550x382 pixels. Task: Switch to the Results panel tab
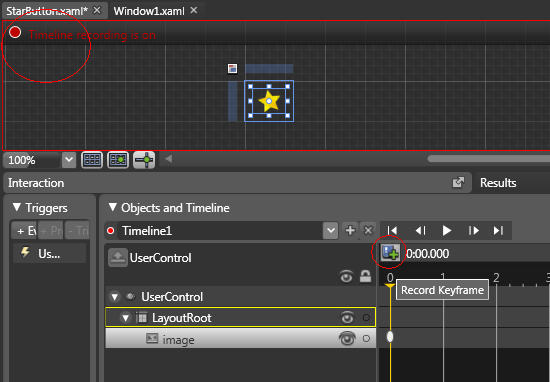click(x=498, y=183)
